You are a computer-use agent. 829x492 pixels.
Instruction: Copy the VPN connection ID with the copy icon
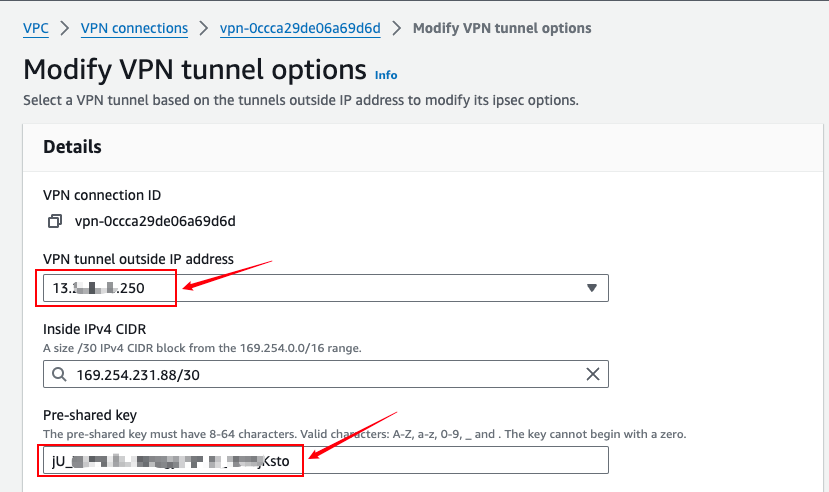pos(54,221)
